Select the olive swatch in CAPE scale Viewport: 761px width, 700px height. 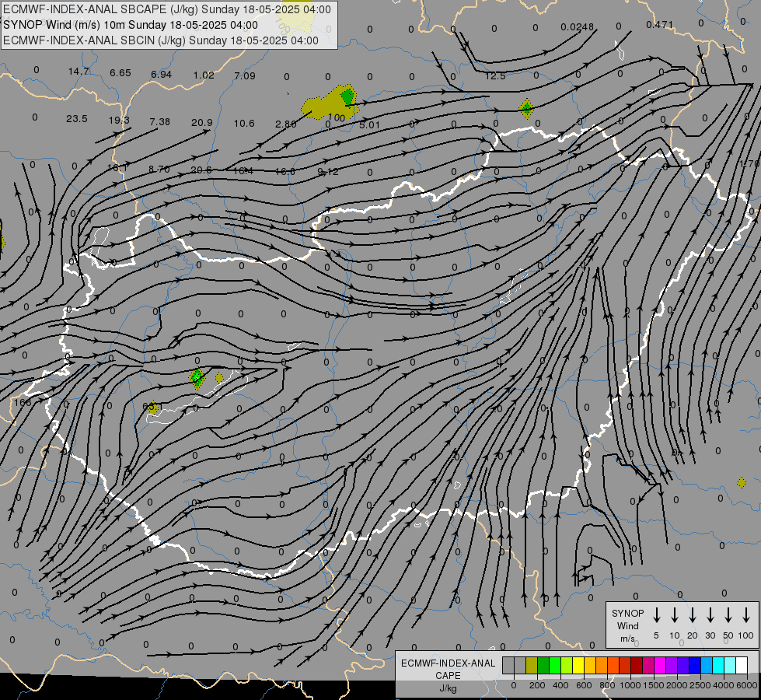[x=532, y=665]
